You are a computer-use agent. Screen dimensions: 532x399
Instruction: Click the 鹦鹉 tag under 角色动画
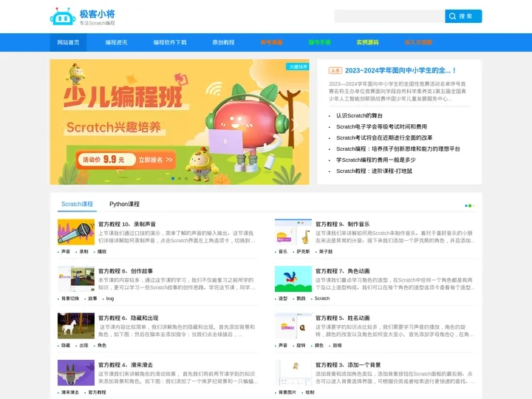pyautogui.click(x=301, y=299)
